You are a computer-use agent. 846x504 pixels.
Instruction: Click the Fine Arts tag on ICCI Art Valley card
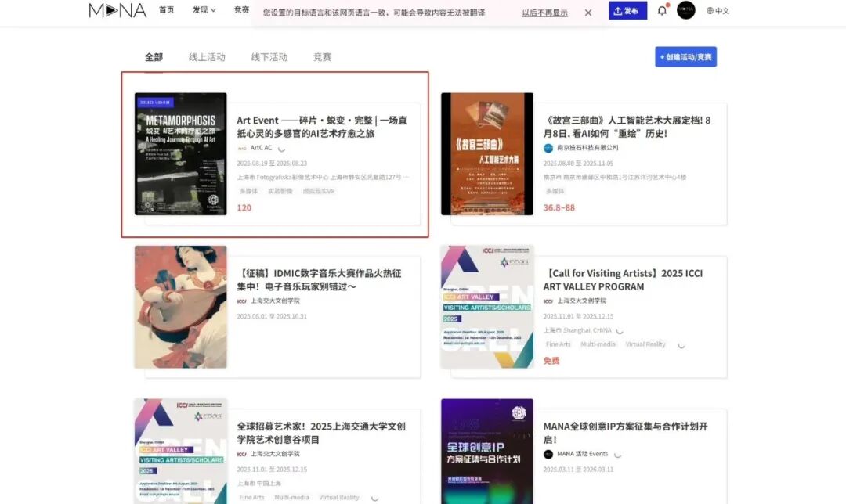click(558, 344)
